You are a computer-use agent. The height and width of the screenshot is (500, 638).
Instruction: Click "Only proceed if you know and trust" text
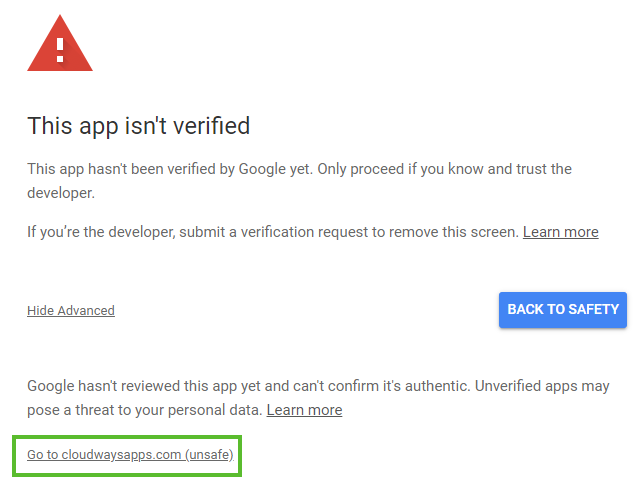click(x=420, y=170)
